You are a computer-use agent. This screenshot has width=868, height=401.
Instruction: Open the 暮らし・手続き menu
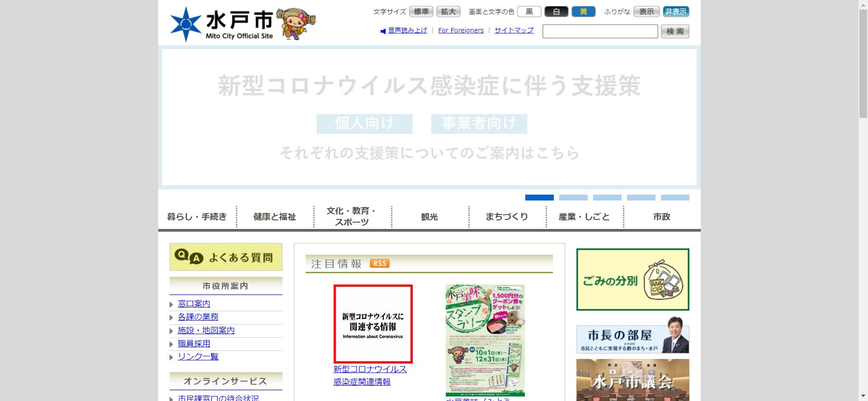click(x=197, y=217)
